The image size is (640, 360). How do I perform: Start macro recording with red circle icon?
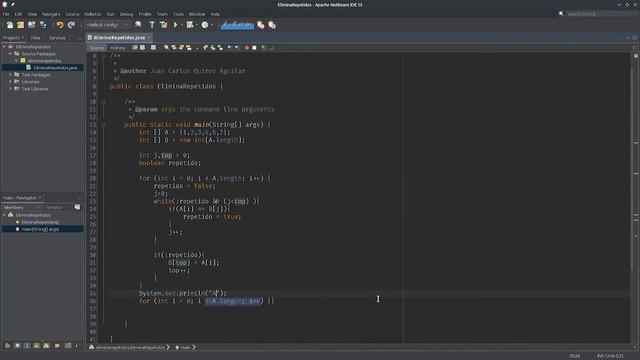247,48
